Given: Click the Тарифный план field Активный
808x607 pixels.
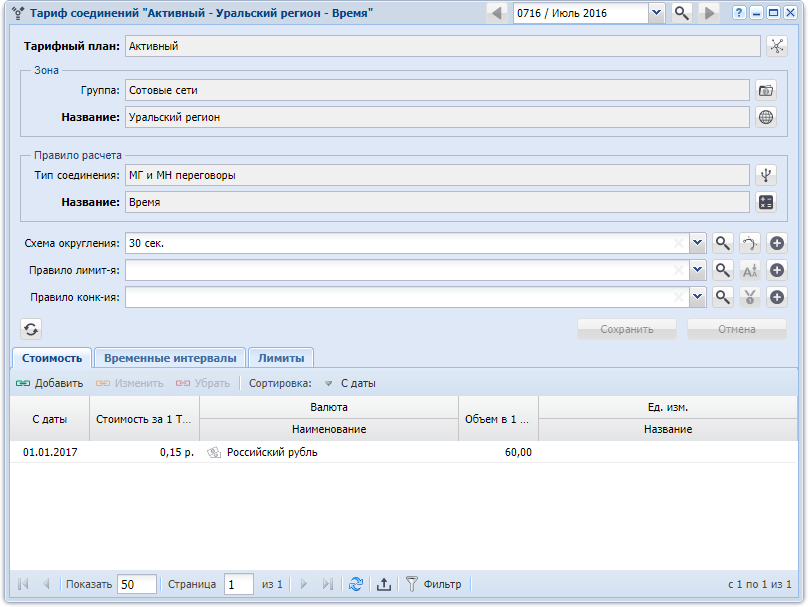Looking at the screenshot, I should point(443,46).
